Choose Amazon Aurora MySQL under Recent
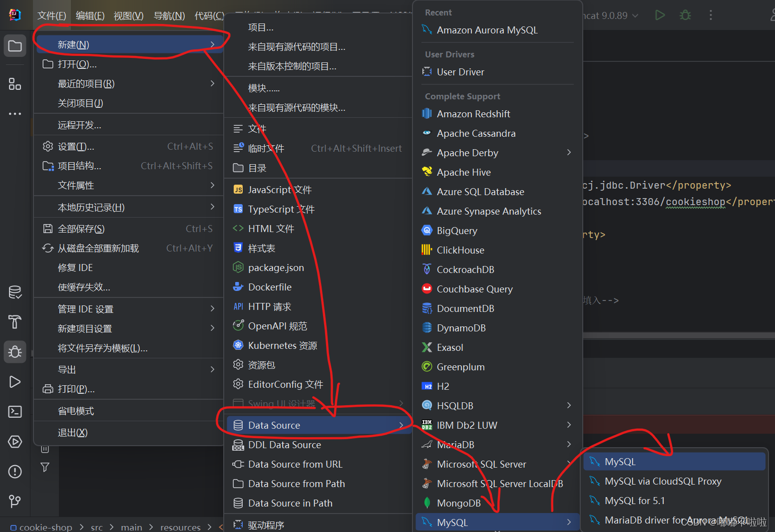Viewport: 775px width, 532px height. tap(497, 30)
